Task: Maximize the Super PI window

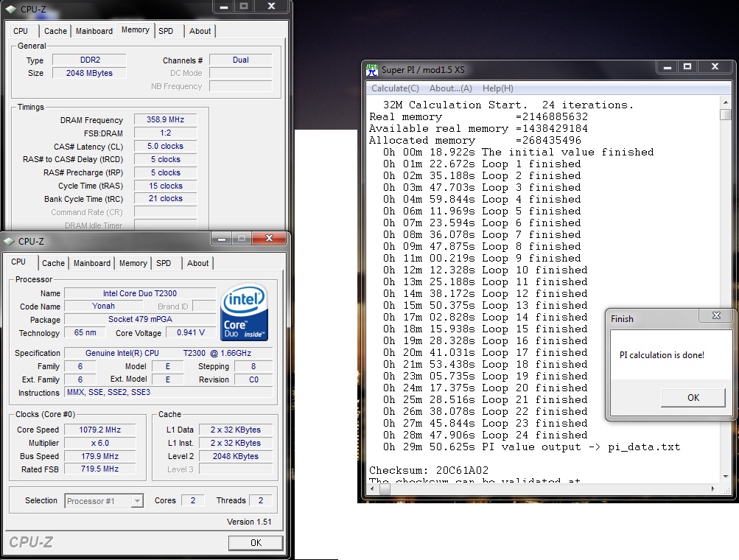Action: click(x=687, y=67)
